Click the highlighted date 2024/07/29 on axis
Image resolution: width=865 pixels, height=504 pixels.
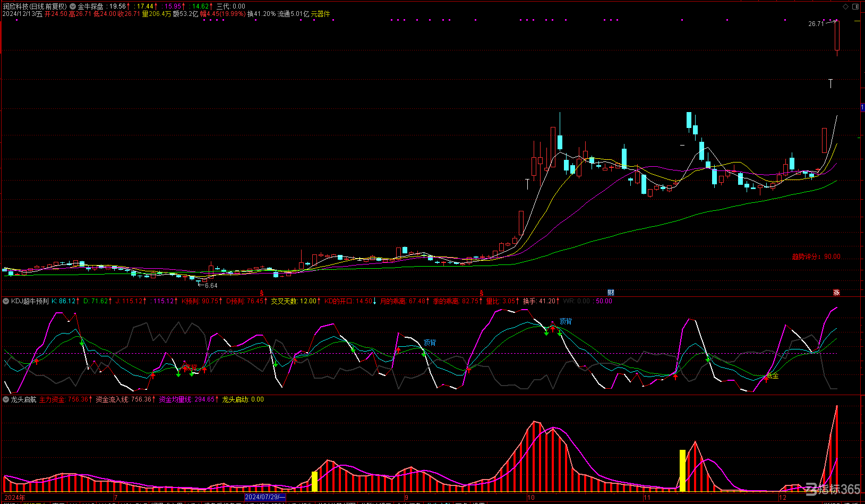265,497
